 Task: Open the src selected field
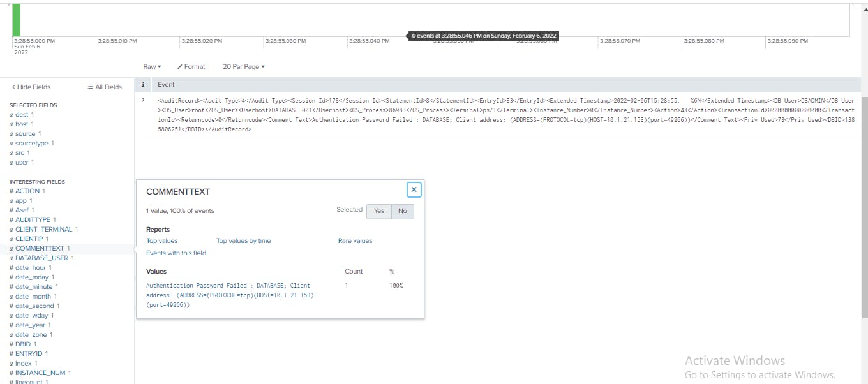19,153
